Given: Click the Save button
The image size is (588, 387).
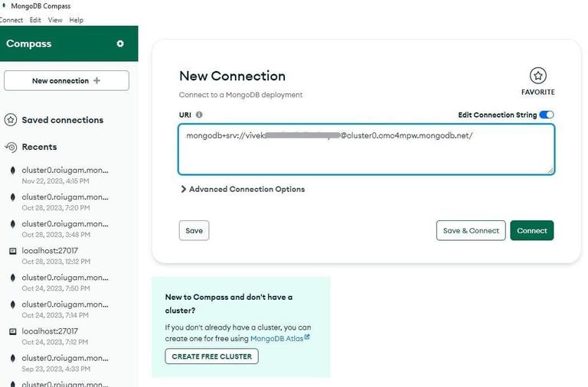Looking at the screenshot, I should click(194, 230).
